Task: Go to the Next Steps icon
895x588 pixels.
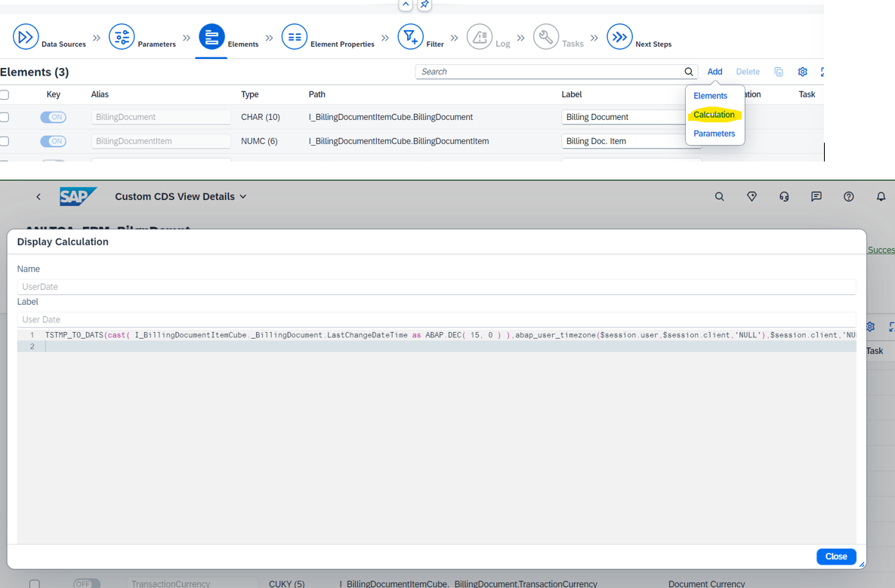Action: click(x=619, y=37)
